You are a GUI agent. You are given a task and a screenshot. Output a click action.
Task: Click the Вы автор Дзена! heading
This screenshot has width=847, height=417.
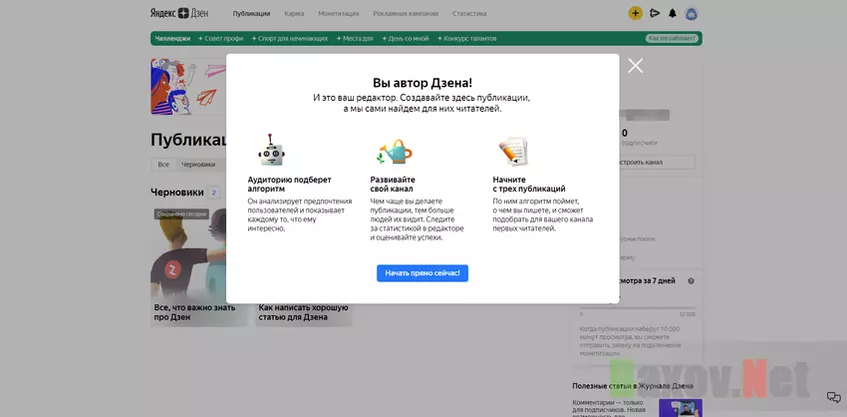click(x=422, y=83)
